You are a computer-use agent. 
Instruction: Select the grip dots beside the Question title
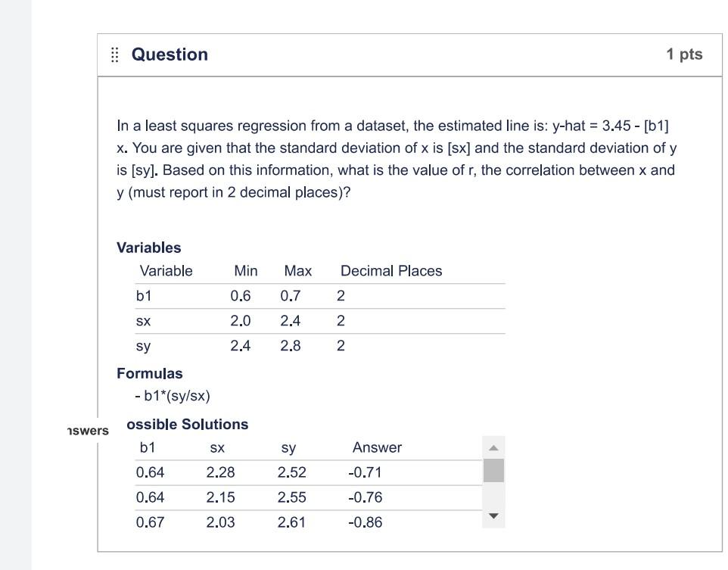[114, 54]
